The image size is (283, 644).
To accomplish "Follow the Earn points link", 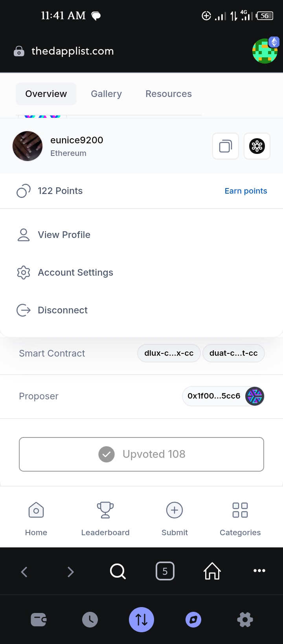I will click(246, 191).
